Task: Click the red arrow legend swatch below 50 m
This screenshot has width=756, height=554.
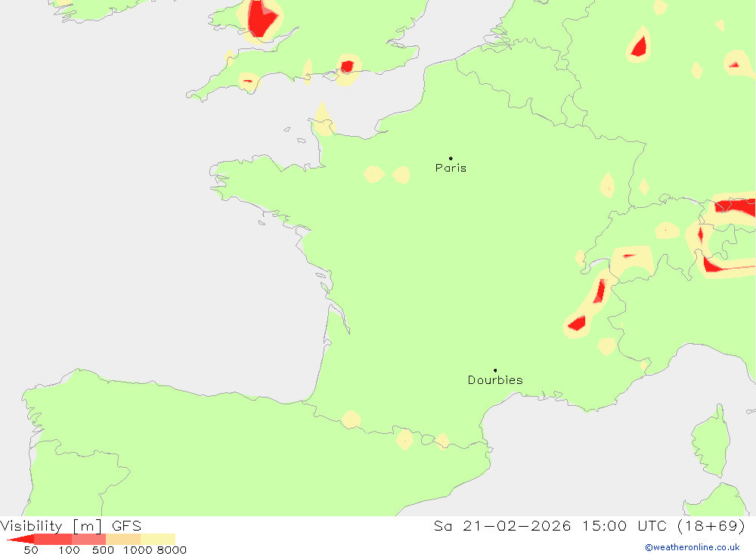Action: click(20, 539)
